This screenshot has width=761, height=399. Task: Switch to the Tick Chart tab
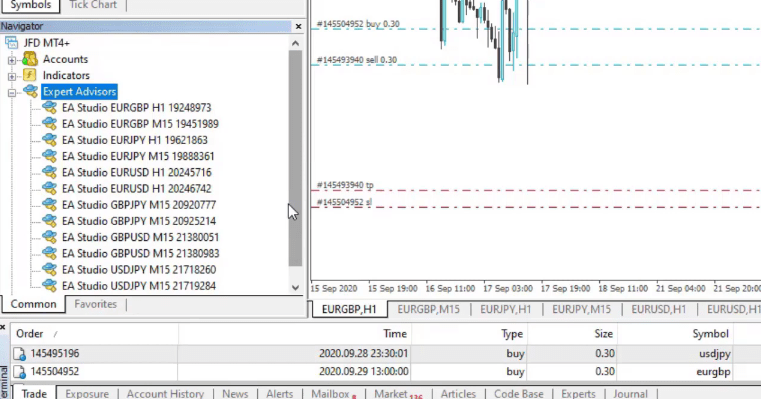point(93,5)
